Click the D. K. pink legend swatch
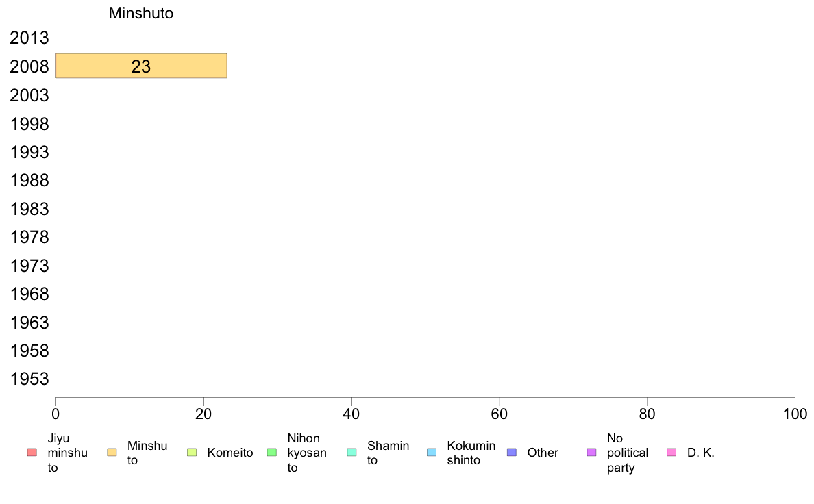Viewport: 814px width, 504px height. pyautogui.click(x=671, y=453)
